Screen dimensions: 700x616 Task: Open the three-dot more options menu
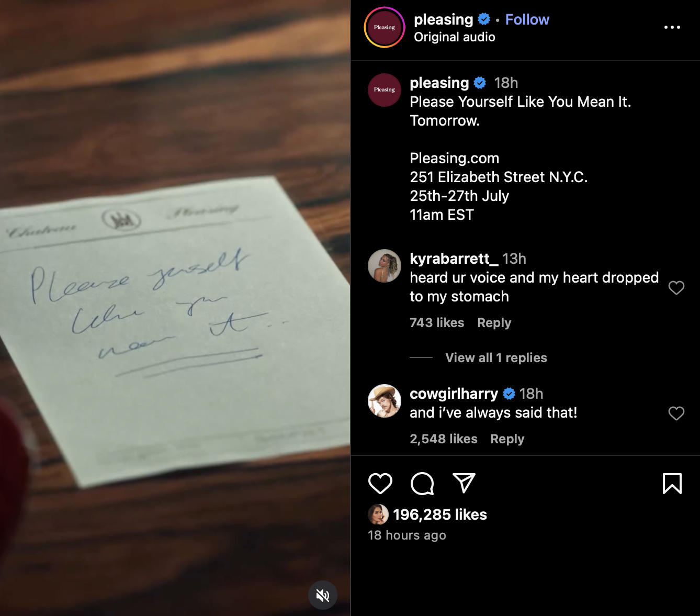672,27
